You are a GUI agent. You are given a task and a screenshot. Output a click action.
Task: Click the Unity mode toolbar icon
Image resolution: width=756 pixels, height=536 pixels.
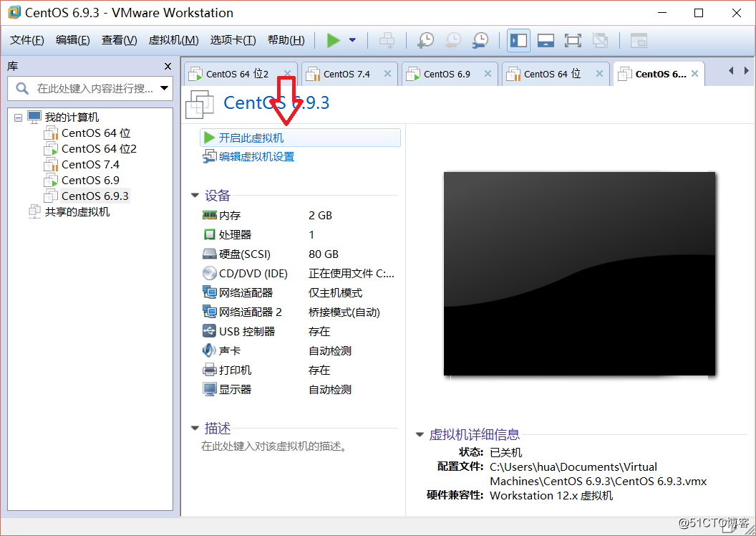pos(600,40)
